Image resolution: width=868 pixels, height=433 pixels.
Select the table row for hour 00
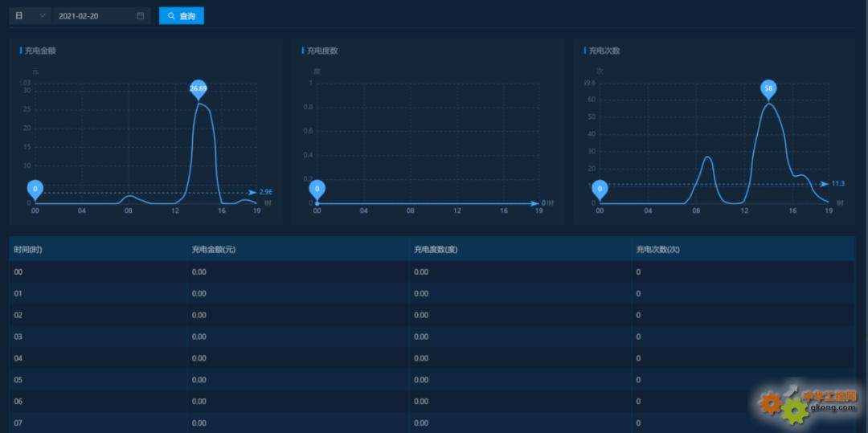[x=432, y=272]
